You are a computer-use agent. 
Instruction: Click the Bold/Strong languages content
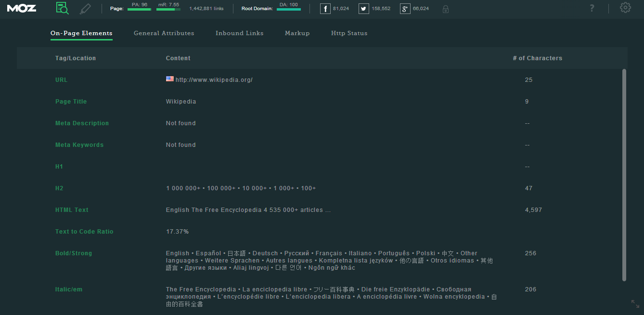tap(330, 261)
